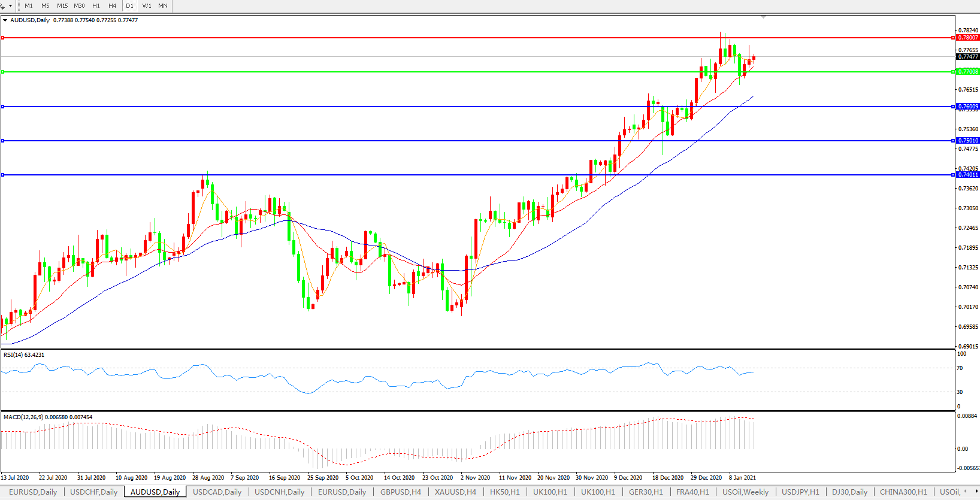980x500 pixels.
Task: Open the dropdown arrow left of M1
Action: [x=10, y=6]
